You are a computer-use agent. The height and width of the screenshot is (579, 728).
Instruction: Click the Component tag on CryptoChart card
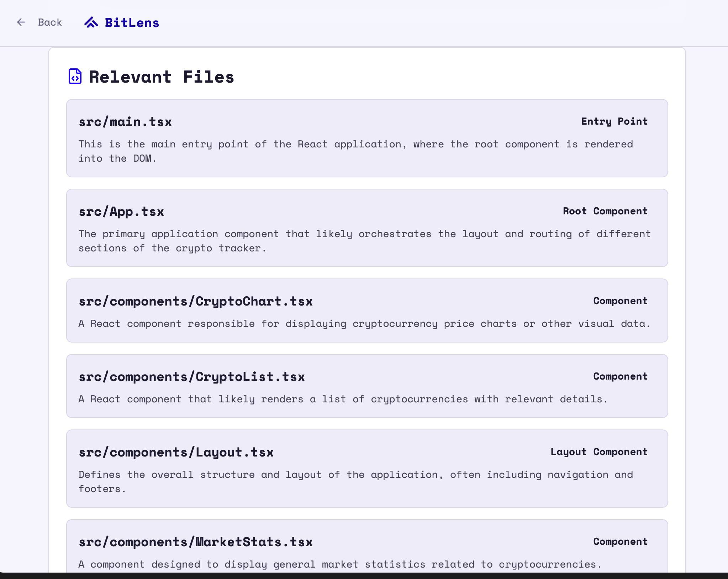click(x=620, y=301)
